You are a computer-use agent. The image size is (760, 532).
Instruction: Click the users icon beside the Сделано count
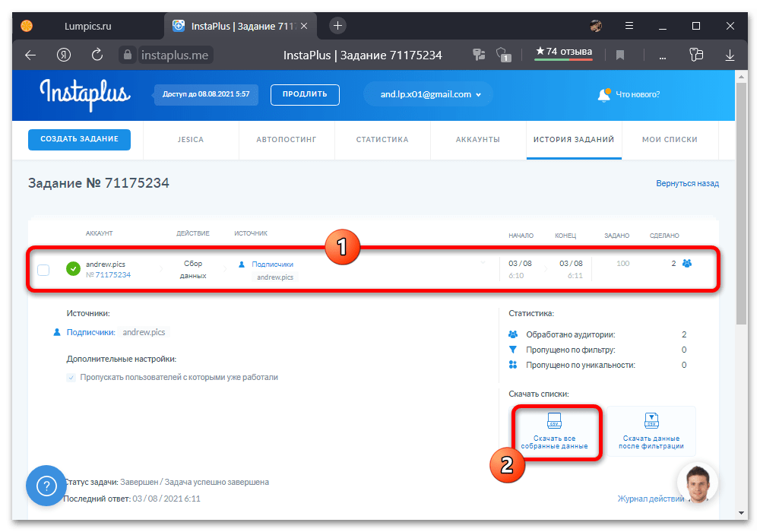point(687,264)
